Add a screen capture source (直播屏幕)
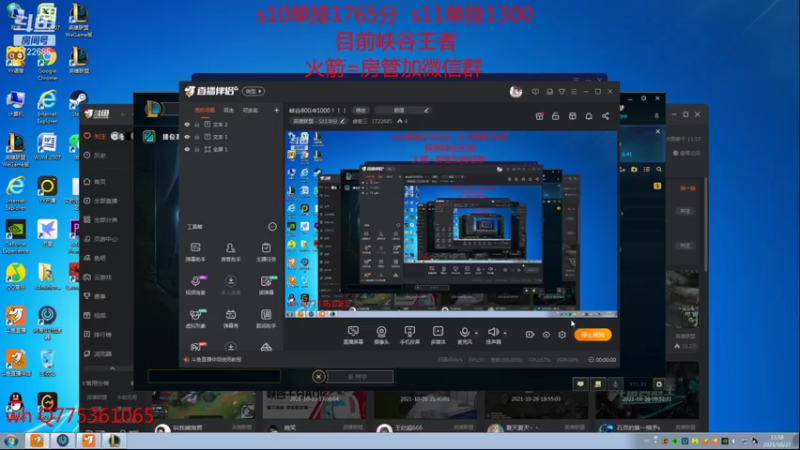 click(x=353, y=335)
